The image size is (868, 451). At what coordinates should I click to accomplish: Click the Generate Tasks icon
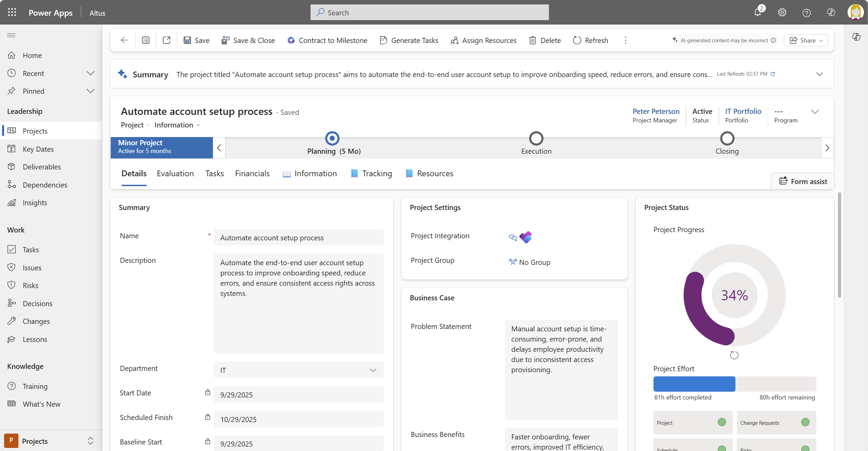[383, 40]
